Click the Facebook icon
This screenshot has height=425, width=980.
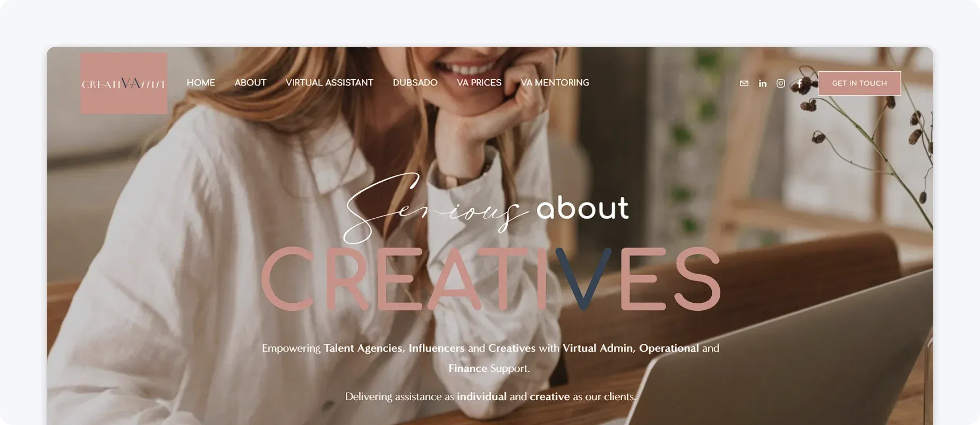(x=799, y=83)
